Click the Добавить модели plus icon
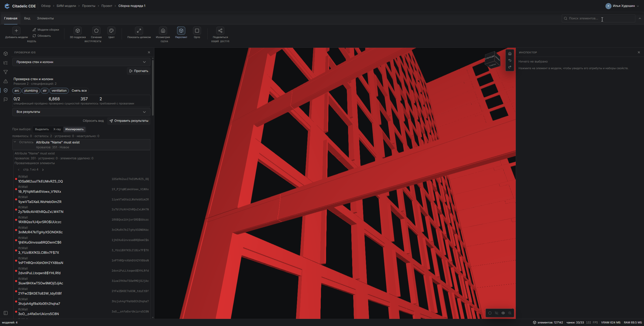The image size is (644, 326). [x=16, y=31]
